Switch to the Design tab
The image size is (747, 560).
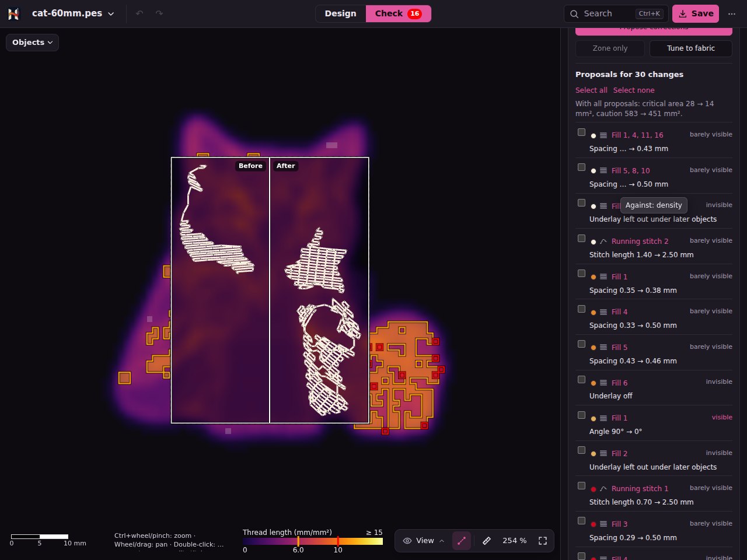coord(340,13)
